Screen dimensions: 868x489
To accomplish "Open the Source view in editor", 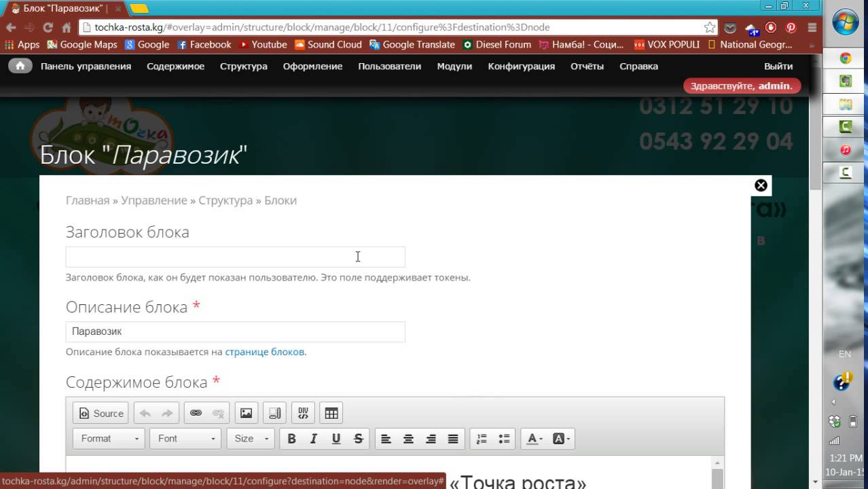I will click(x=101, y=413).
